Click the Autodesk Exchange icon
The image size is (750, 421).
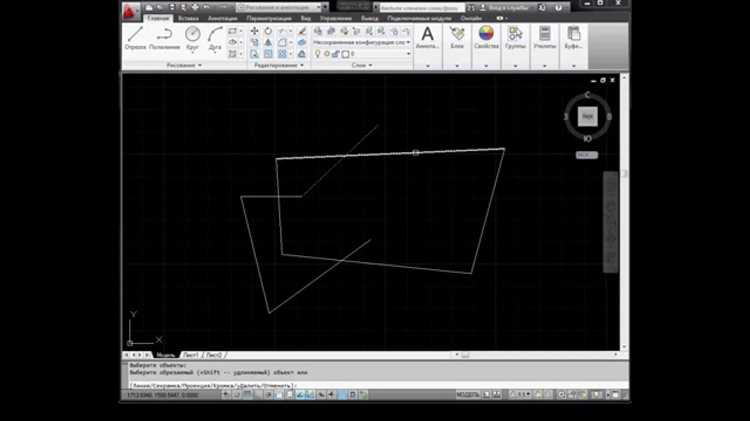pos(542,8)
